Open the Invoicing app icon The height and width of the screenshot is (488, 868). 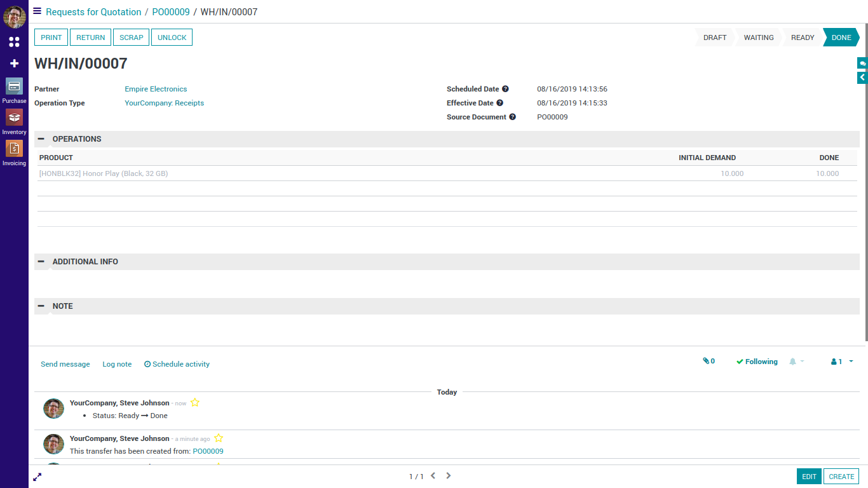14,149
